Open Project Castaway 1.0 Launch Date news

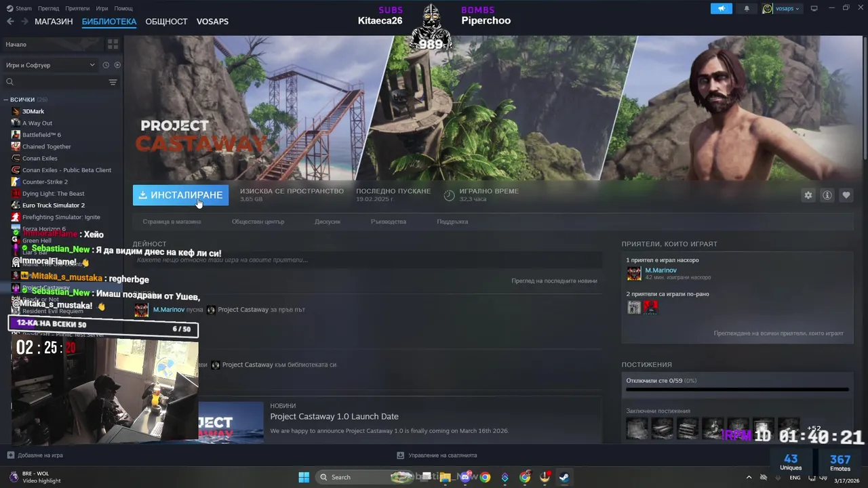pyautogui.click(x=334, y=416)
